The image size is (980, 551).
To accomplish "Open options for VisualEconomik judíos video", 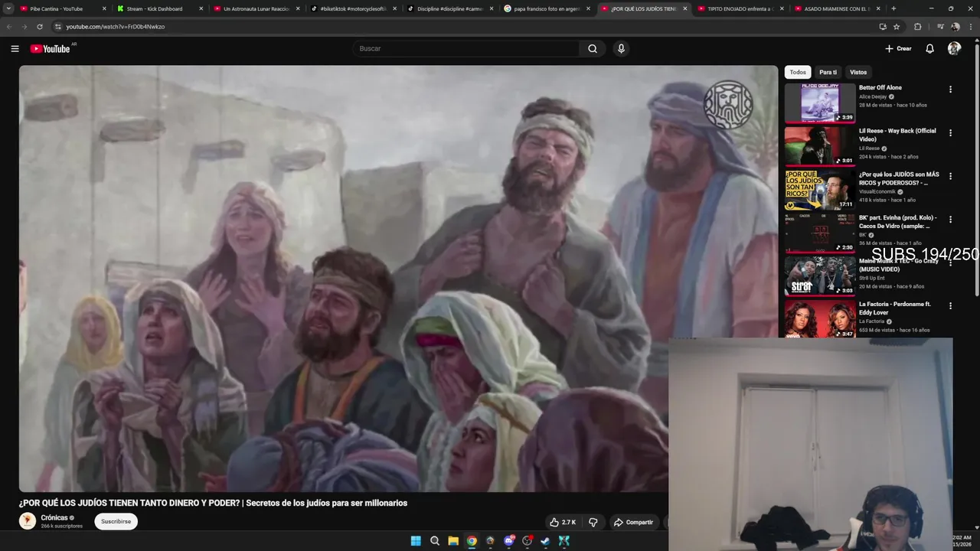I will coord(950,176).
